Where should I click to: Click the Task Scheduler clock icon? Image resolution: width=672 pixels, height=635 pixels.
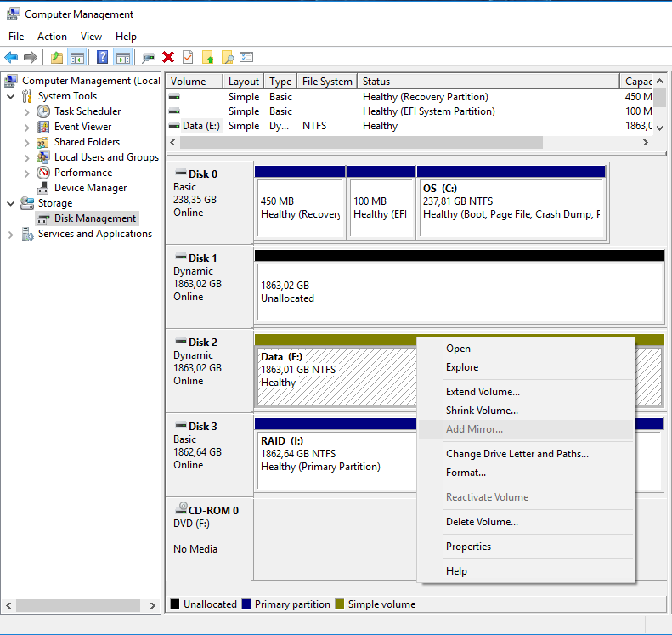pyautogui.click(x=42, y=111)
